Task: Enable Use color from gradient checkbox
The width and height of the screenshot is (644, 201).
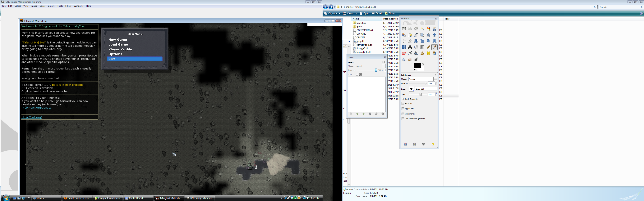Action: (x=403, y=119)
